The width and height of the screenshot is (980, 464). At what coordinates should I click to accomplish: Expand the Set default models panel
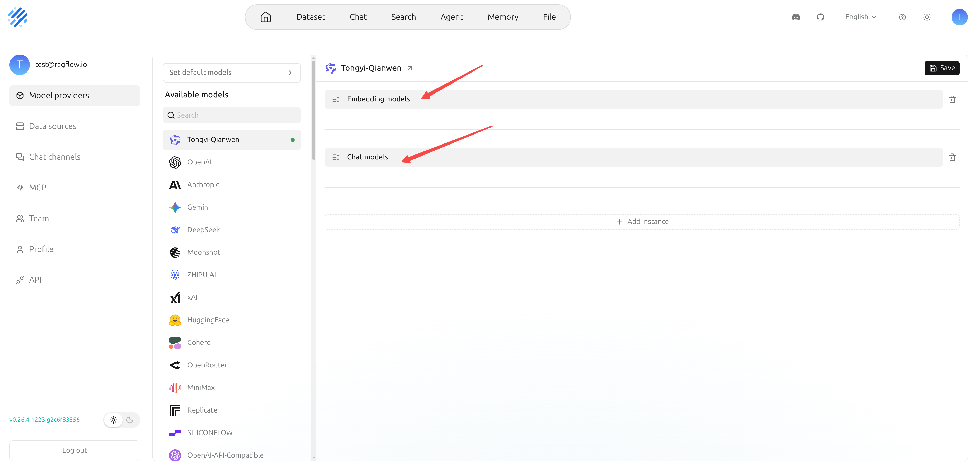232,73
